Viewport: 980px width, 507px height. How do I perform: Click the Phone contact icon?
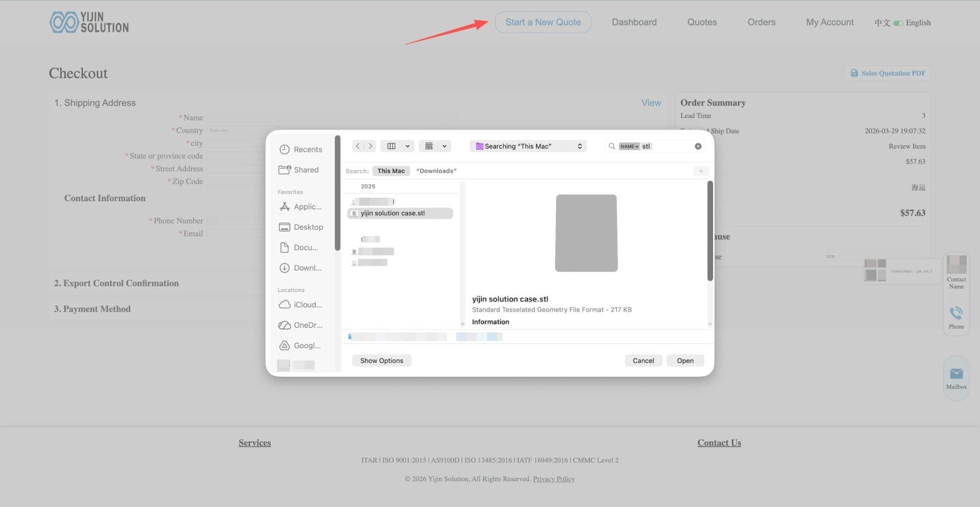956,313
